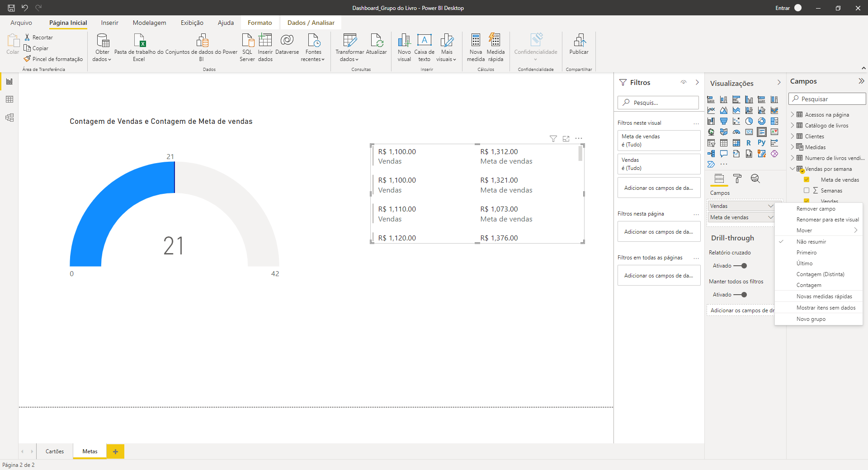868x470 pixels.
Task: Check the Meta de vendas field checkbox
Action: coord(807,179)
